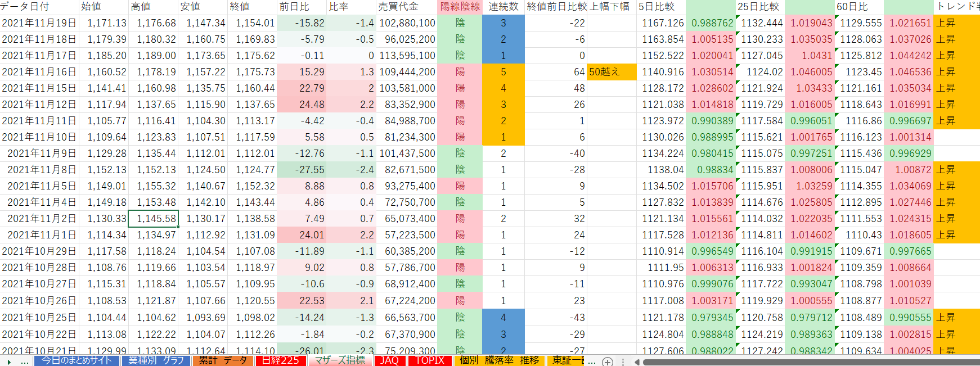Viewport: 980px width, 366px height.
Task: Click the ellipsis after the last sheet tab
Action: 592,362
